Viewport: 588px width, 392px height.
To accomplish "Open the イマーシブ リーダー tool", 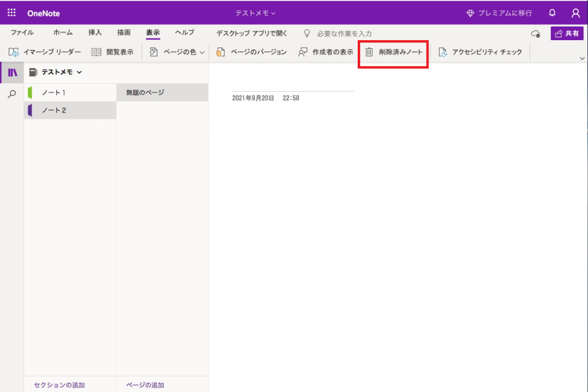I will click(45, 52).
